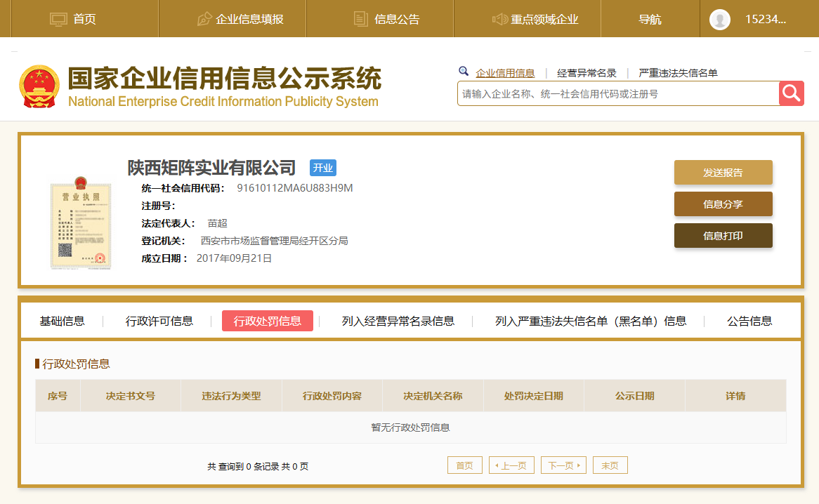Click the 决定机关名称 column header

[433, 396]
